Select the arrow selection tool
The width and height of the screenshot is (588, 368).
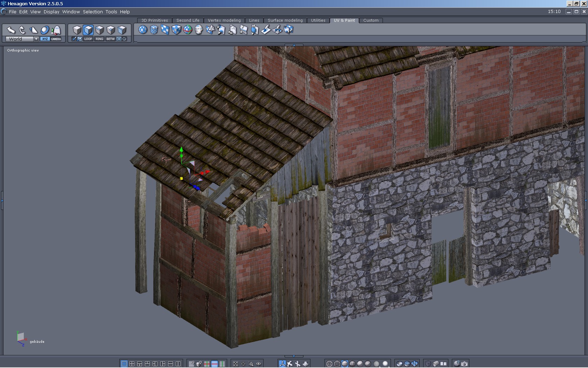[x=11, y=30]
